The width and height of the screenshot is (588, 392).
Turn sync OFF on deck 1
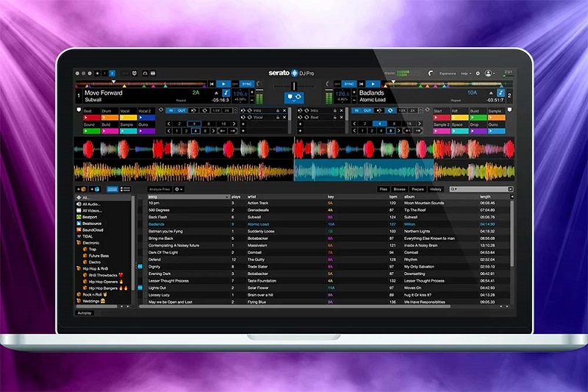coord(235,84)
